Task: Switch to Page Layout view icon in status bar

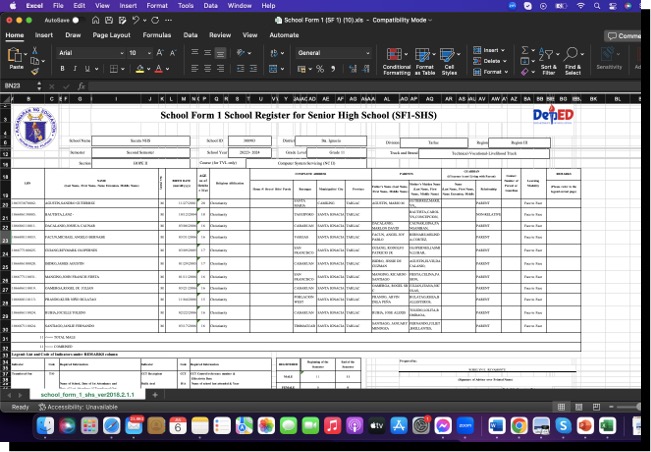Action: (x=579, y=407)
